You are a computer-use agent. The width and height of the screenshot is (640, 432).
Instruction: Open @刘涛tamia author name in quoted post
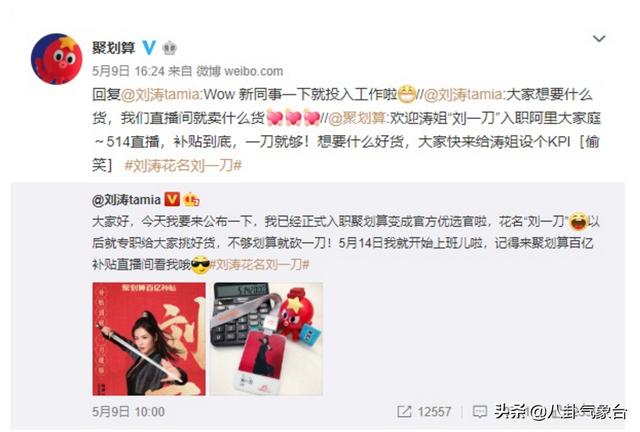point(127,200)
